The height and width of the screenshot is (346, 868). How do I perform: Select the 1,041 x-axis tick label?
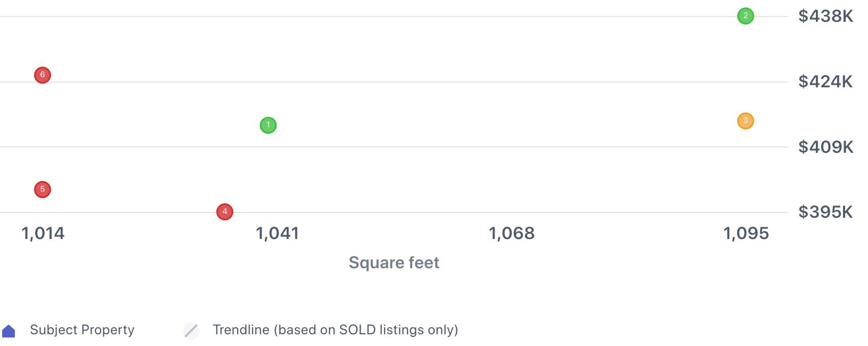277,233
